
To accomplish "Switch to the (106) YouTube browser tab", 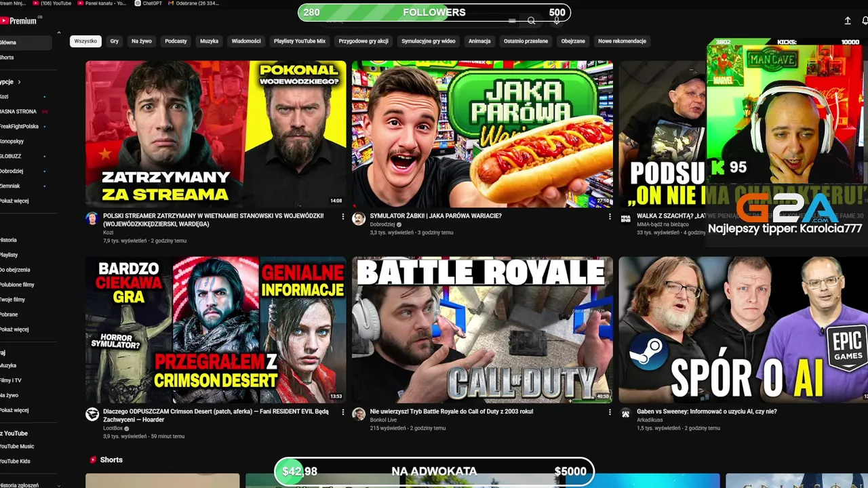I will pos(51,3).
